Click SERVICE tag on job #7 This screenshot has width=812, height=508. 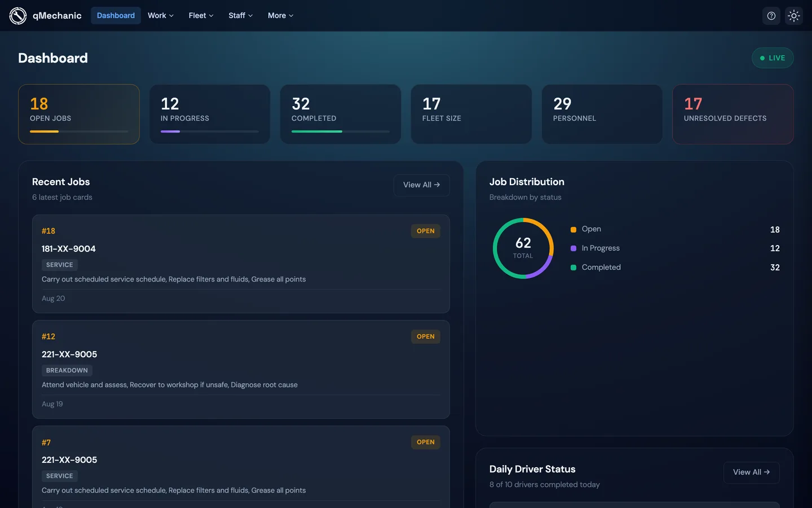point(60,476)
